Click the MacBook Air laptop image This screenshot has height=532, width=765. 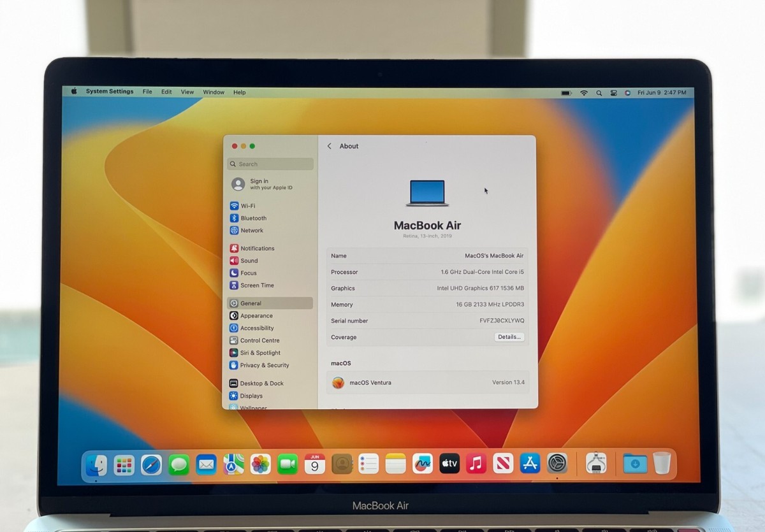[x=427, y=192]
